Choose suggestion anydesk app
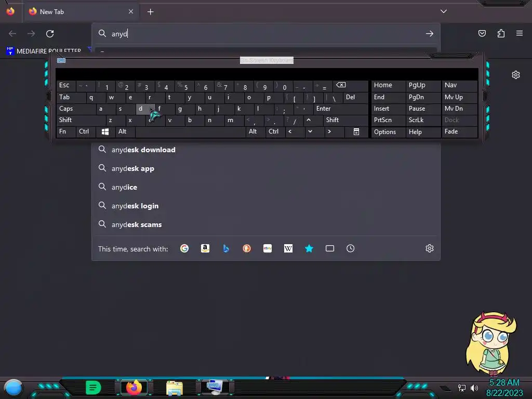Viewport: 532px width, 399px height. (266, 168)
